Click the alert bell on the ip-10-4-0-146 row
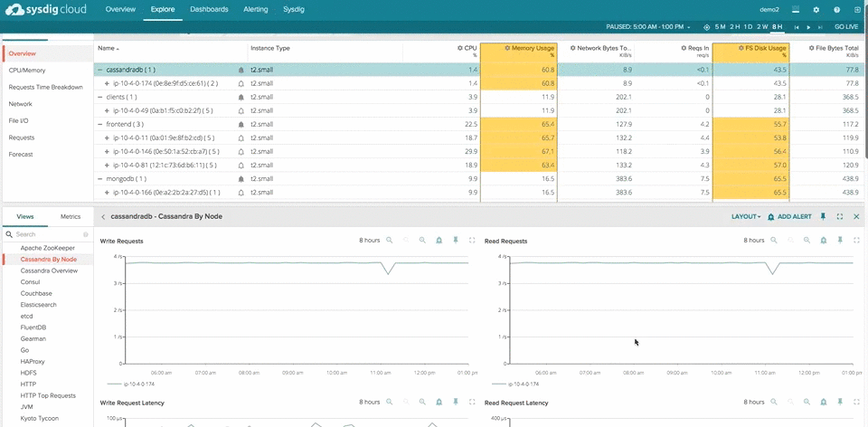The height and width of the screenshot is (427, 868). pyautogui.click(x=241, y=152)
